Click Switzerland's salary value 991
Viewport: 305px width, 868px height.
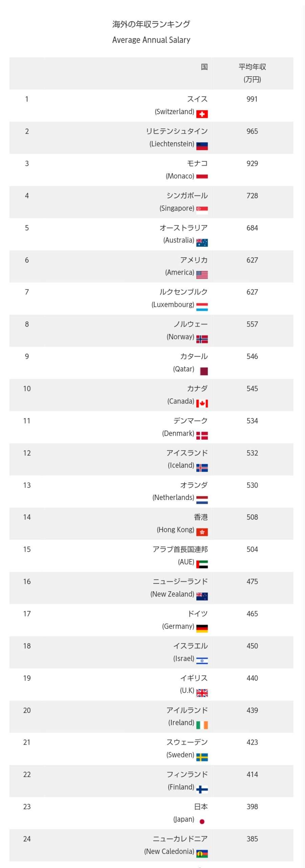coord(252,99)
